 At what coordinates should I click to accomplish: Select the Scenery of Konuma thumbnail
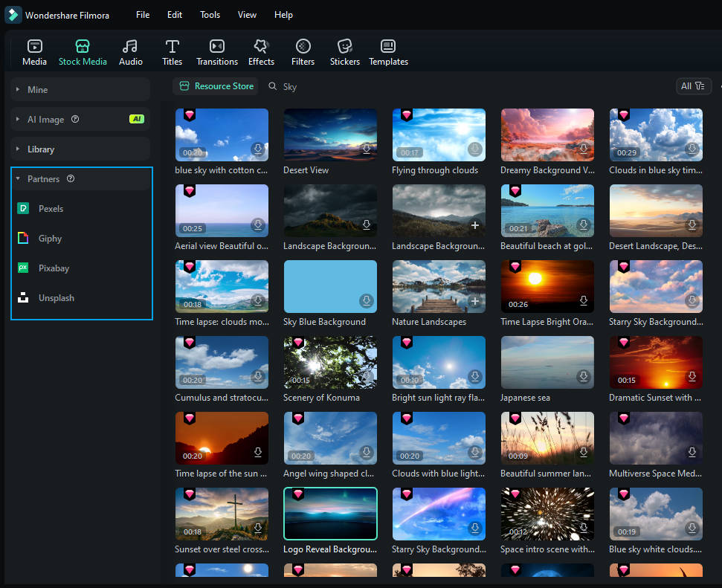click(330, 362)
